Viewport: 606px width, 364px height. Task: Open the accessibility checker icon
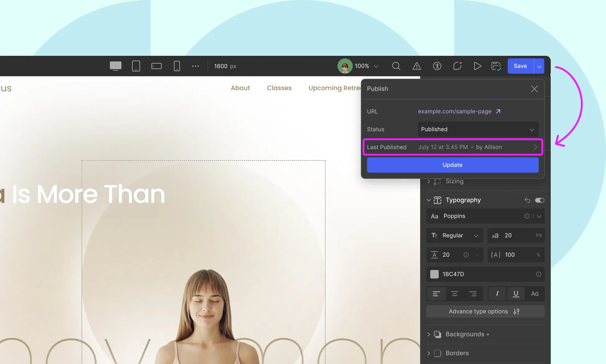point(437,66)
